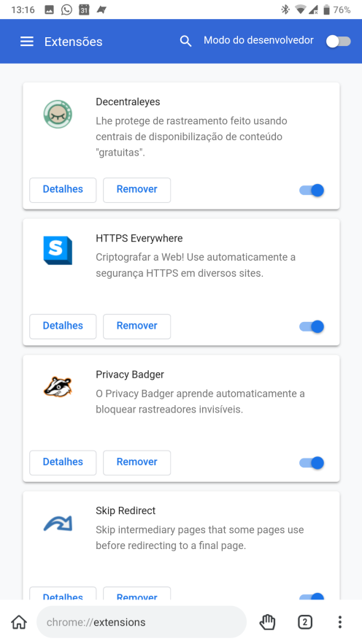Screen dimensions: 362x644
Task: Turn off the HTTPS Everywhere toggle
Action: tap(312, 326)
